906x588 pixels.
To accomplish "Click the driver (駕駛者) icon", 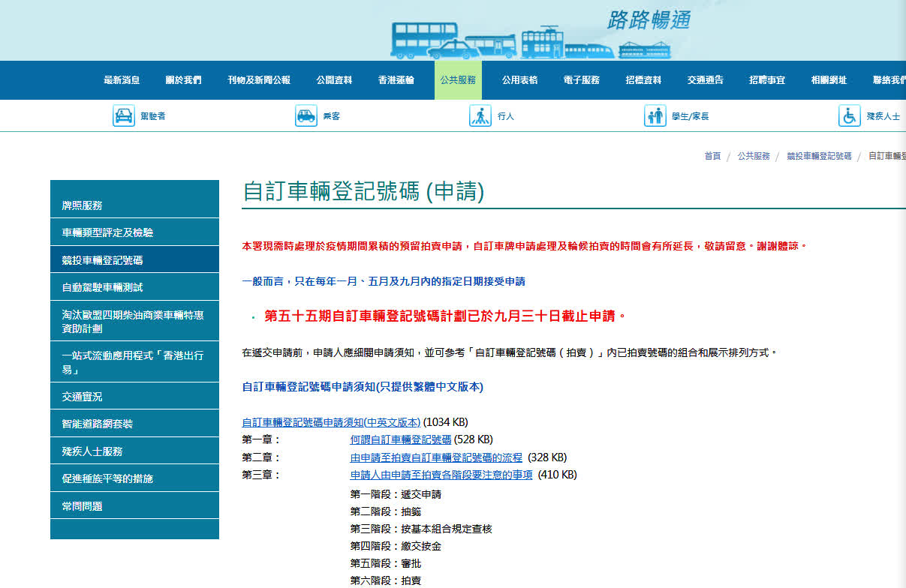I will click(124, 116).
